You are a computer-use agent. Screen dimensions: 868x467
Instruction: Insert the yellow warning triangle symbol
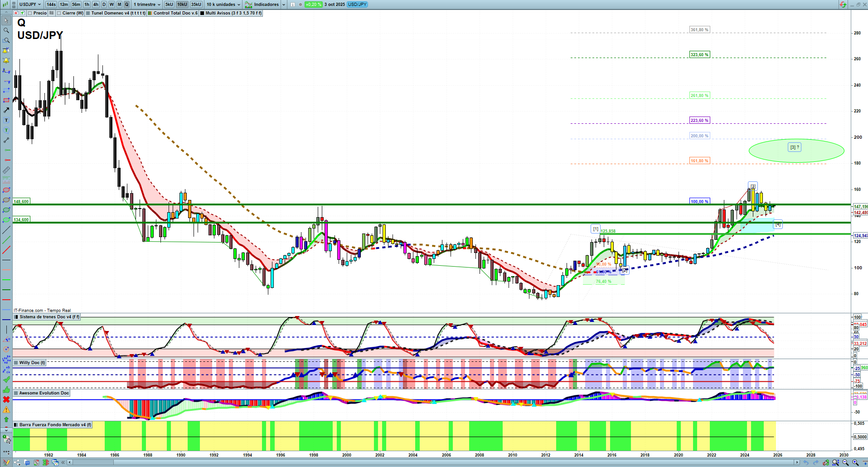pyautogui.click(x=6, y=409)
